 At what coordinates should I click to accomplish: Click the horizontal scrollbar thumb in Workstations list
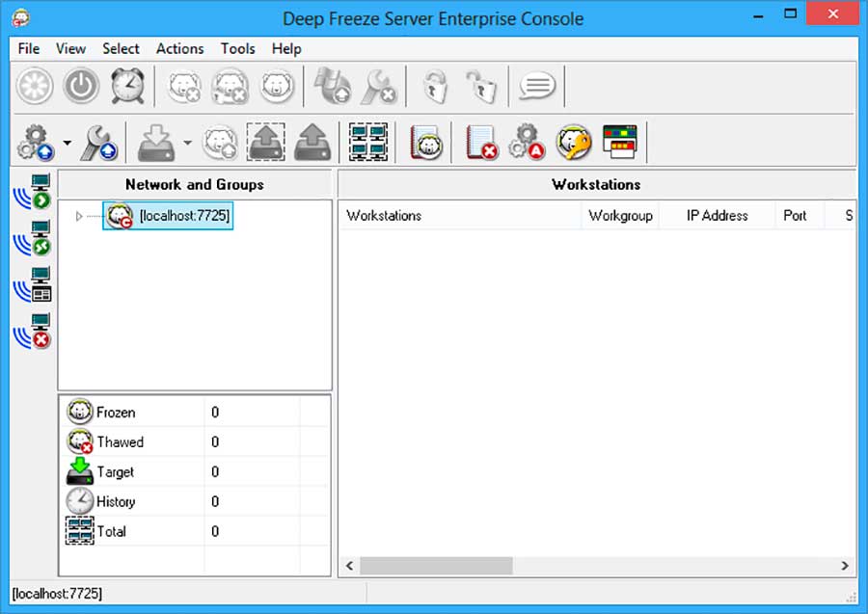click(436, 565)
